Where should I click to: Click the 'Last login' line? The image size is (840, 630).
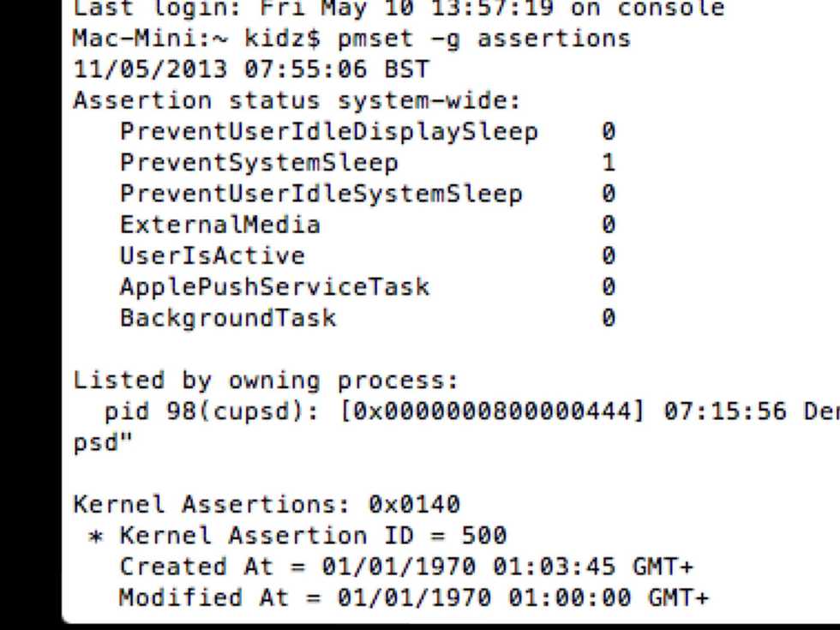click(x=399, y=9)
